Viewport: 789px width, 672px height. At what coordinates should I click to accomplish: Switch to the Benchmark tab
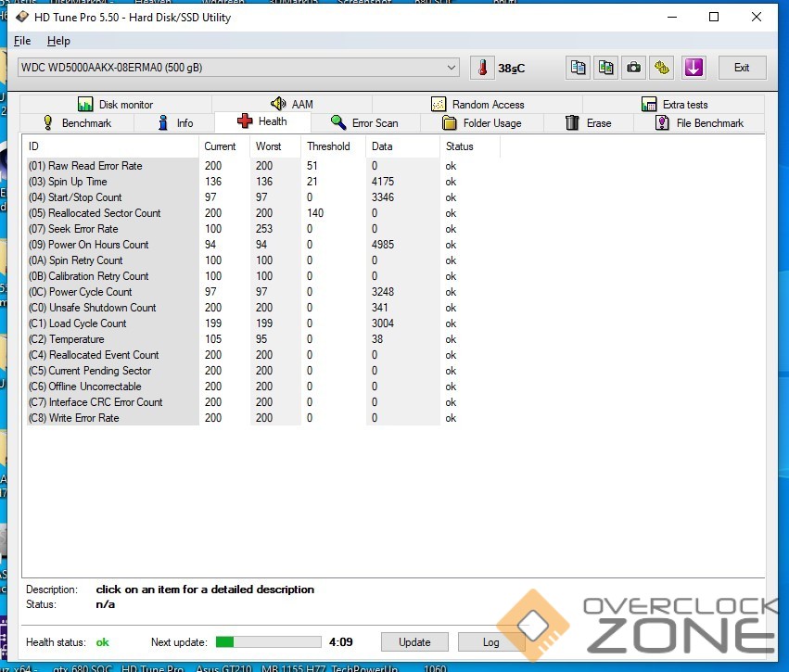tap(77, 122)
